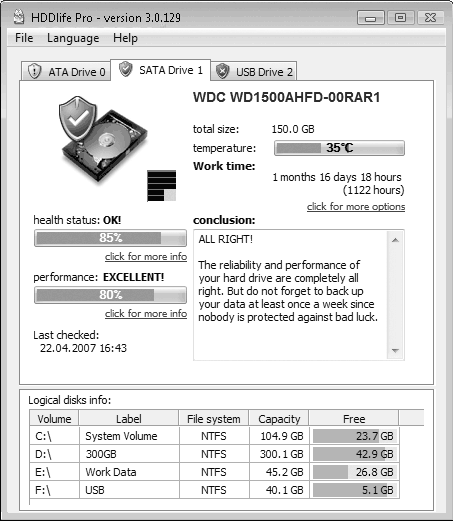Switch to the USB Drive 2 tab
453x521 pixels.
tap(254, 71)
